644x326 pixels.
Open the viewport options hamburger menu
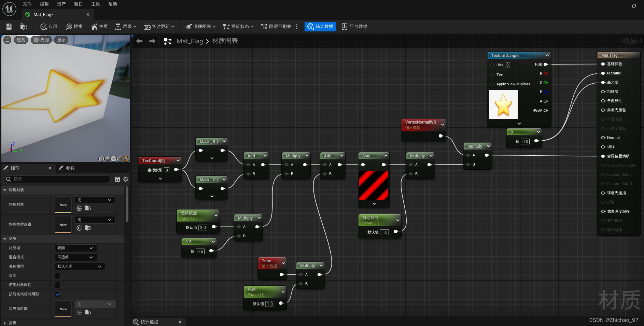(7, 40)
